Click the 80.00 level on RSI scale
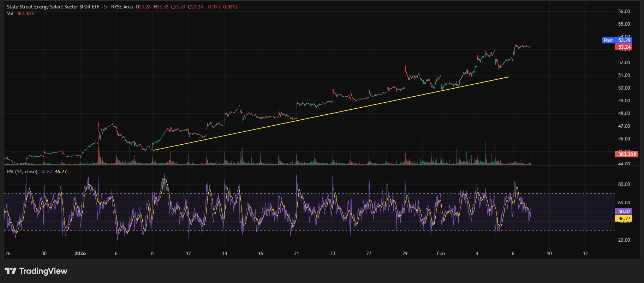The height and width of the screenshot is (283, 644). [624, 184]
